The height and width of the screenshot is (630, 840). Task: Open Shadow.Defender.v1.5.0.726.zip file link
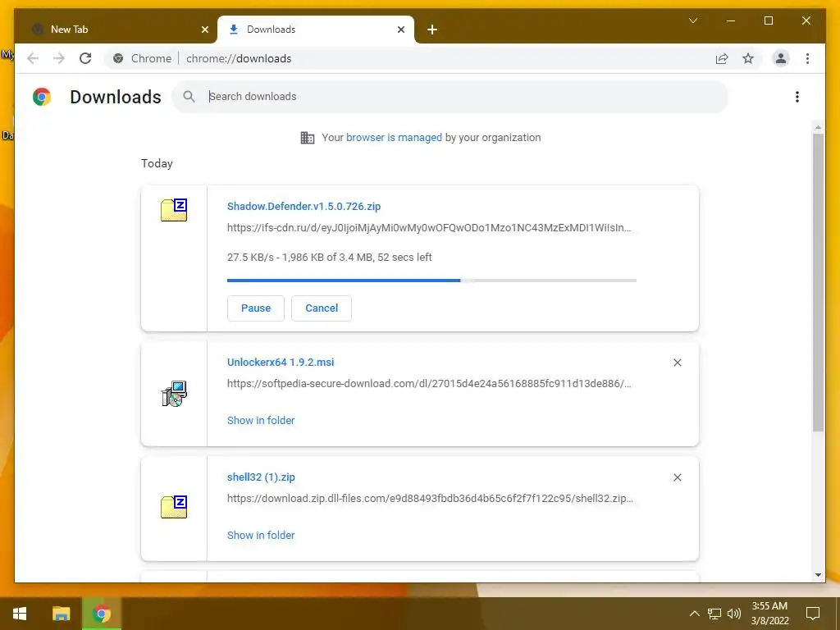click(x=304, y=206)
